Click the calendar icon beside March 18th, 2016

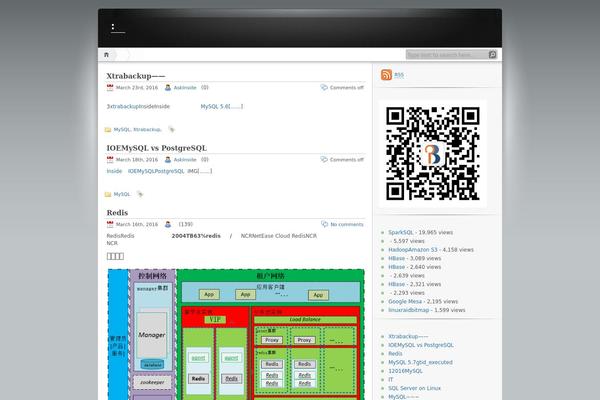click(x=110, y=160)
